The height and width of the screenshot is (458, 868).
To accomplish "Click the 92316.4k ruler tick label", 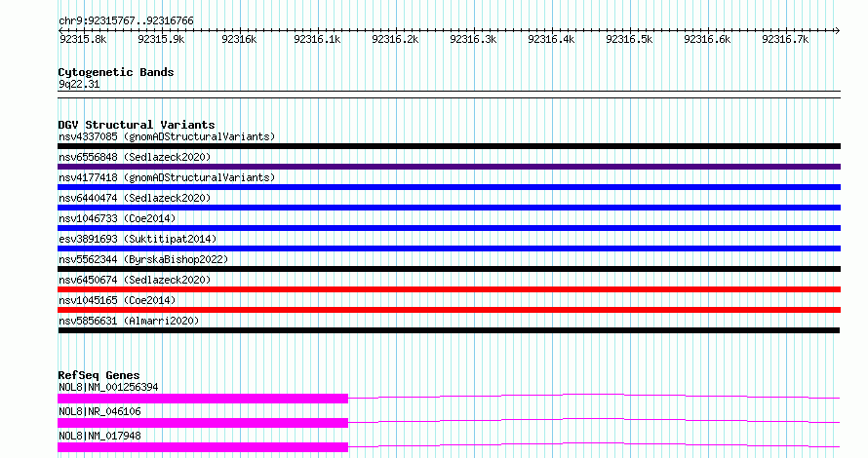I will point(551,40).
